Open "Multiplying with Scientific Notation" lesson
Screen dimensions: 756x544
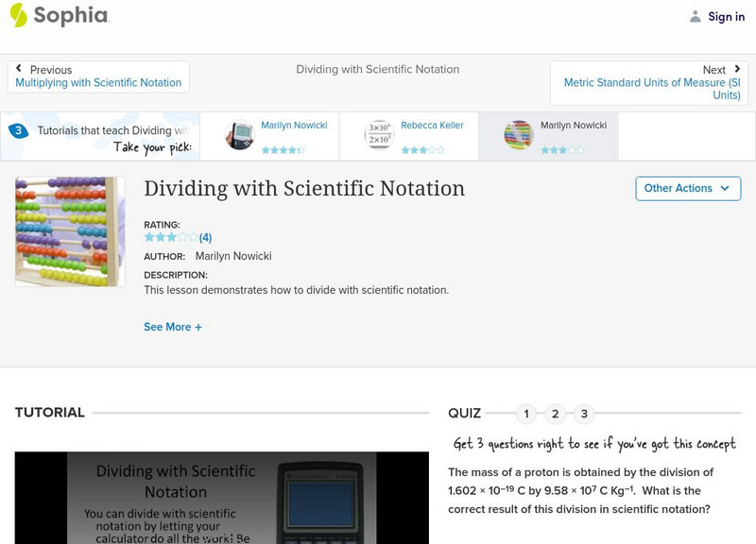(100, 81)
